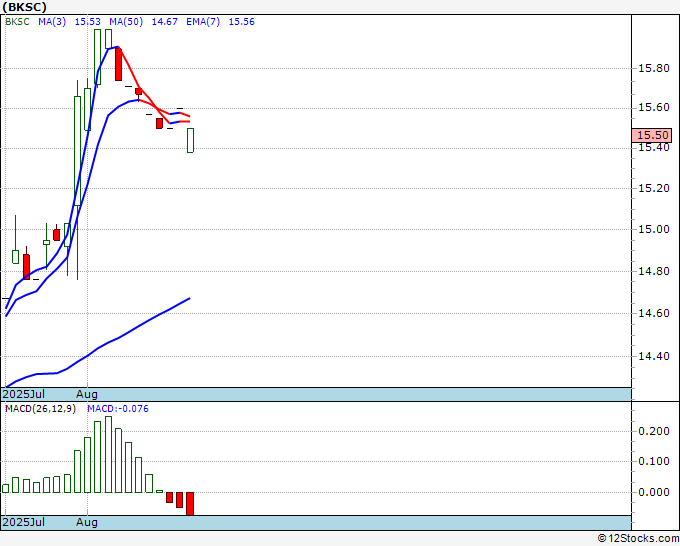
Task: Click the 0.200 MACD axis label
Action: pos(654,431)
